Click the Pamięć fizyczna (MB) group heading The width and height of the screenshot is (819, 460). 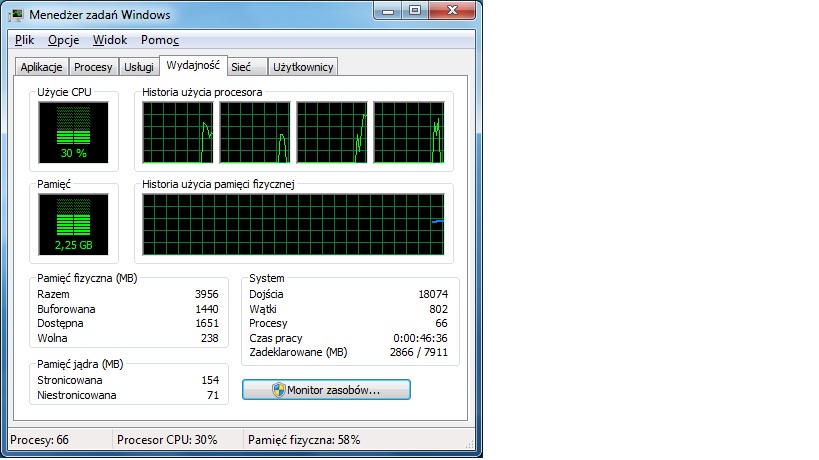(87, 278)
